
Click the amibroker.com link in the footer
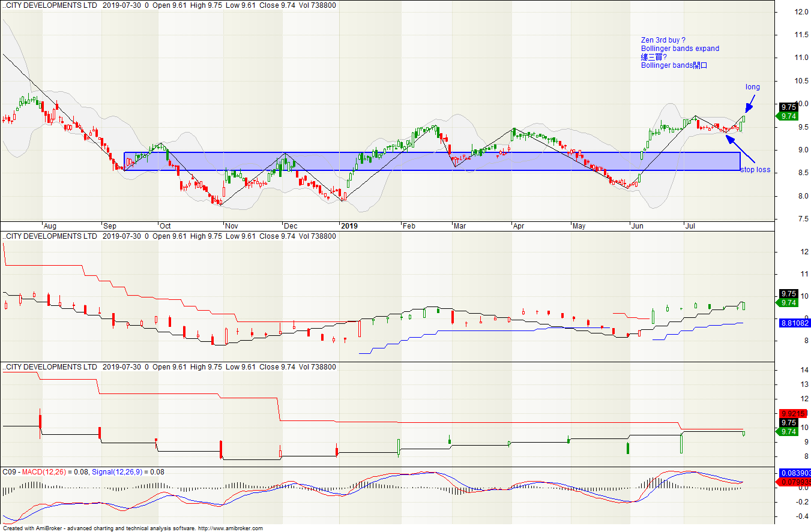pos(231,528)
